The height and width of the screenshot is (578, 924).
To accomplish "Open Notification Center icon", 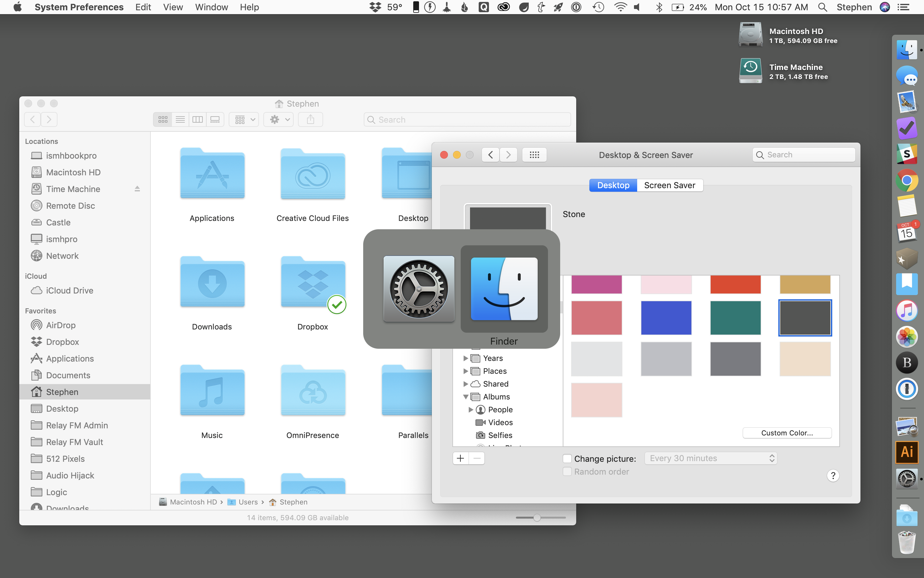I will pyautogui.click(x=903, y=7).
